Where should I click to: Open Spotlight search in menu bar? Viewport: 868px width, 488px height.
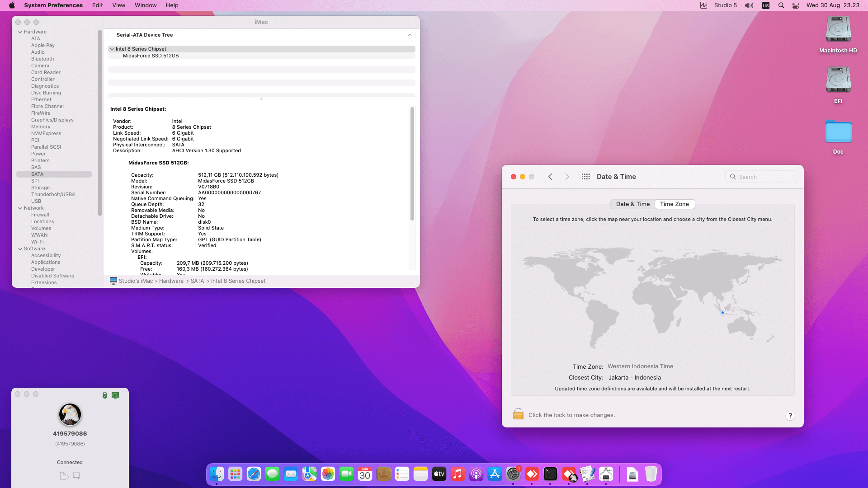coord(781,5)
